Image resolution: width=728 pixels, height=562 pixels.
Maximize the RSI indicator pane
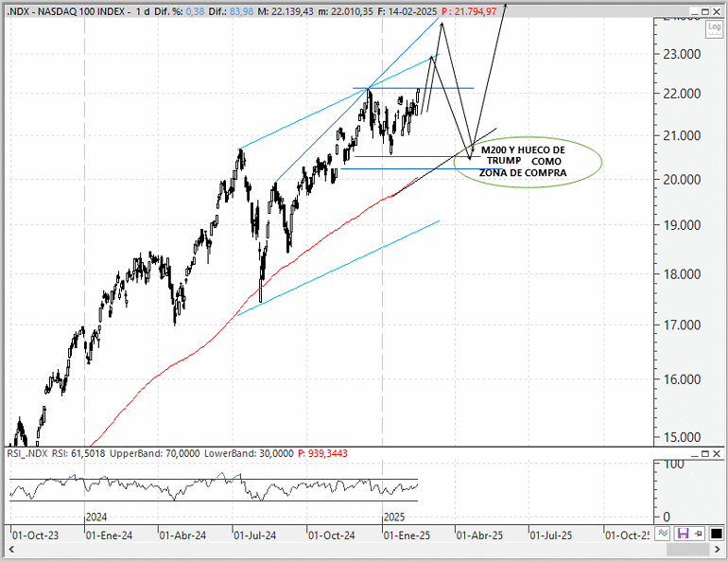click(x=705, y=454)
